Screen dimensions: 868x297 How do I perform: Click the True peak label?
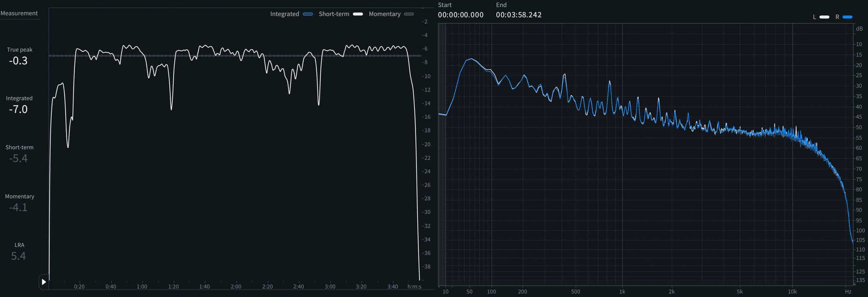point(20,50)
